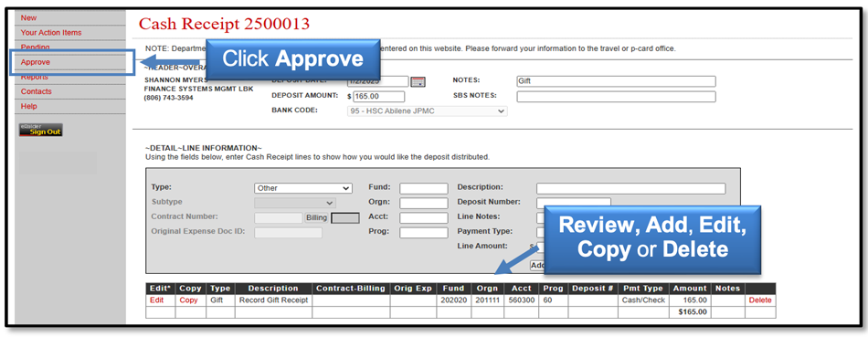The height and width of the screenshot is (337, 868).
Task: Click the Deposit Number input field
Action: point(574,203)
